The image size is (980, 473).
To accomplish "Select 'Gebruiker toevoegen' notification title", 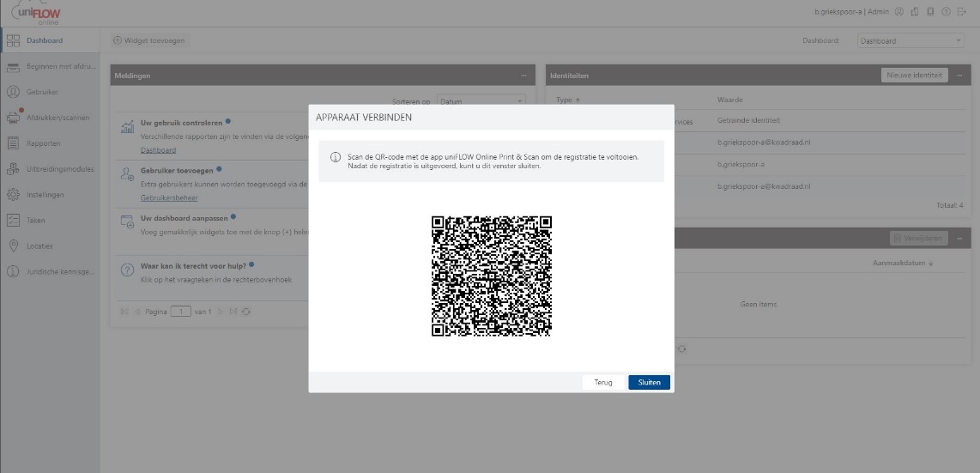I will (177, 170).
